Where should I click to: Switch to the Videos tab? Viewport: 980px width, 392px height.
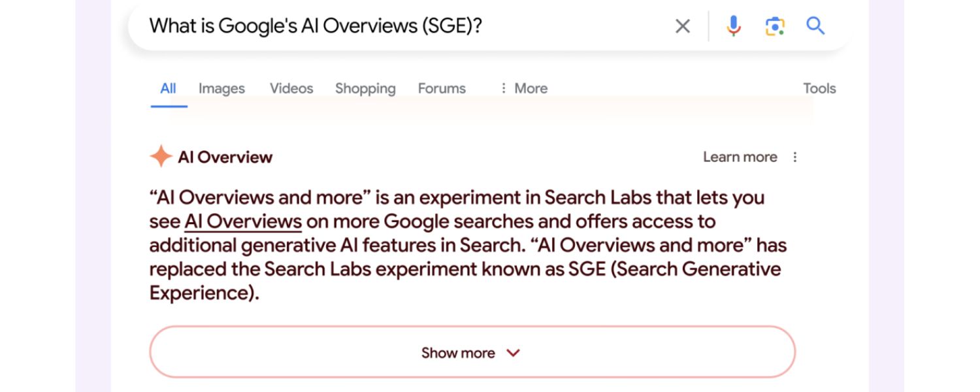point(291,88)
